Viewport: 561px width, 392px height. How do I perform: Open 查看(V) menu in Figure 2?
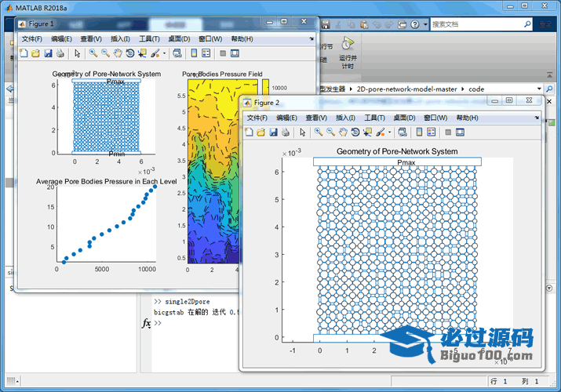pyautogui.click(x=316, y=118)
